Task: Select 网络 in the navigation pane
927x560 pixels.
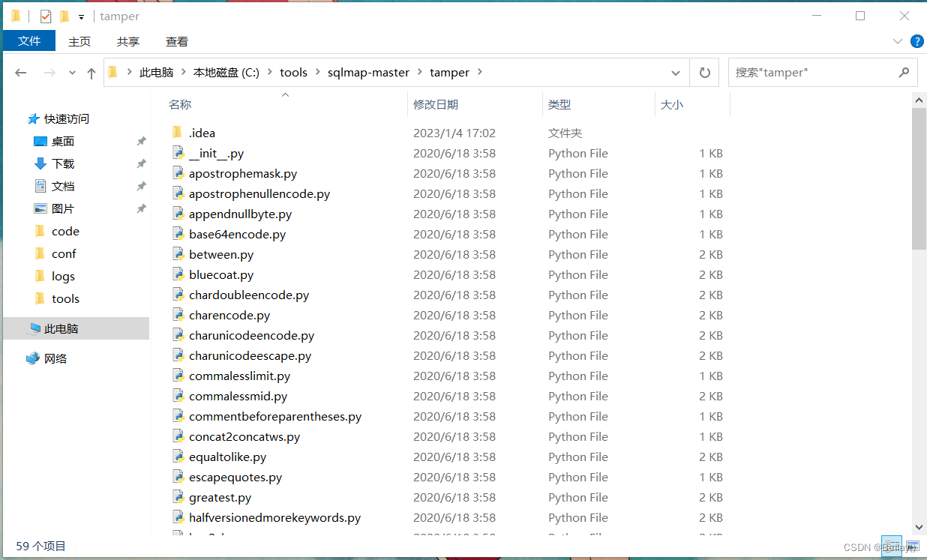Action: [55, 358]
